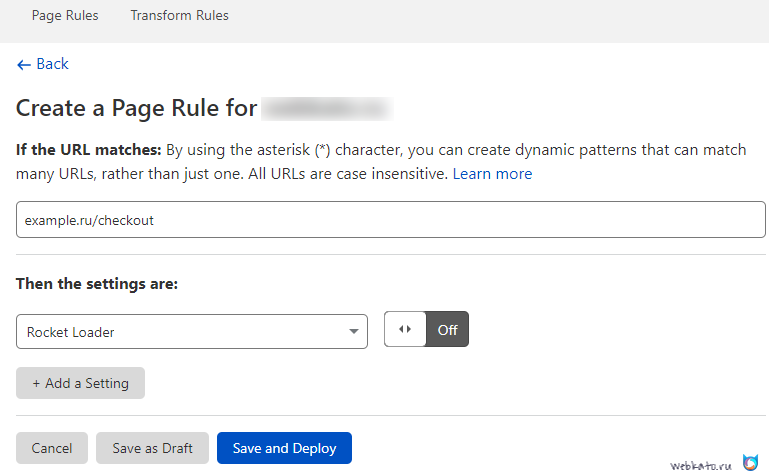Click the plus sign in Add a Setting

tap(36, 384)
